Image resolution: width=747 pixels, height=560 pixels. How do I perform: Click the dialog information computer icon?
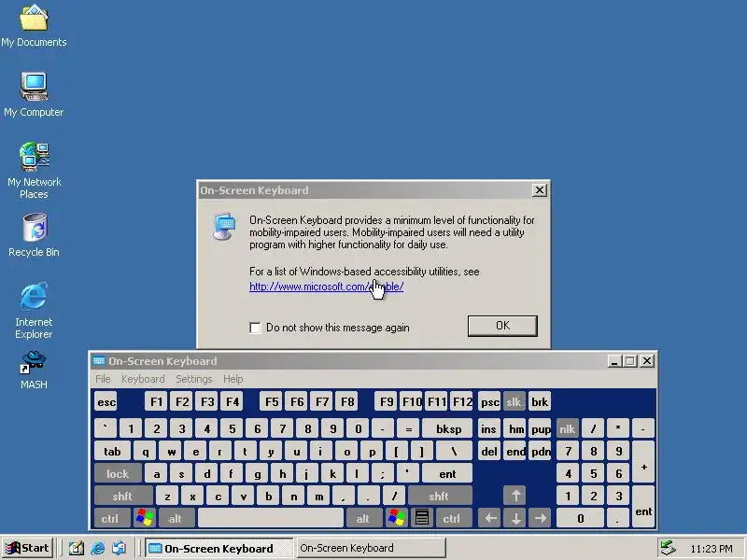(224, 227)
